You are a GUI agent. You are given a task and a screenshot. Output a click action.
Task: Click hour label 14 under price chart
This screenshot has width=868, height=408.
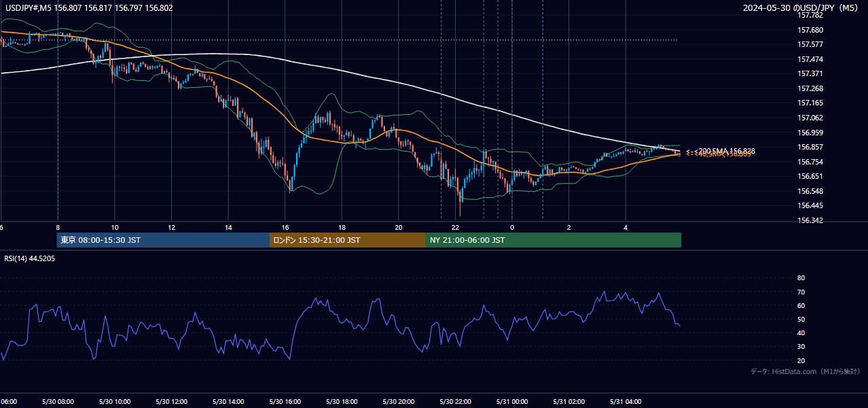(228, 227)
